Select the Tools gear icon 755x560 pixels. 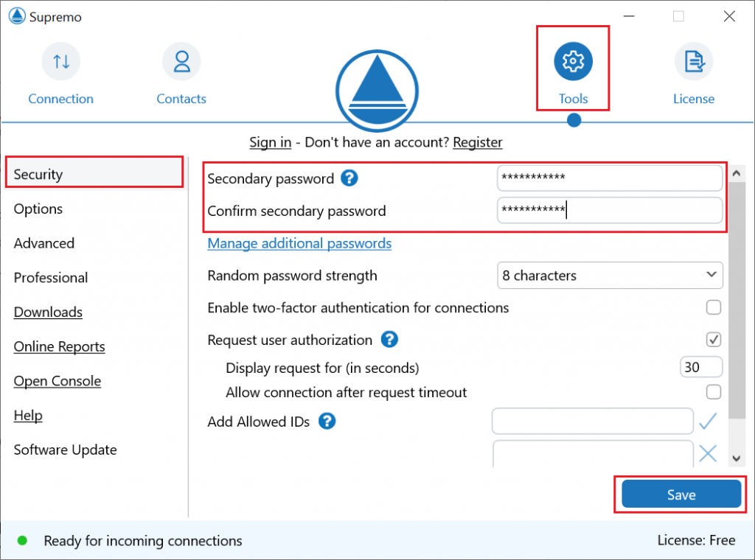[573, 62]
